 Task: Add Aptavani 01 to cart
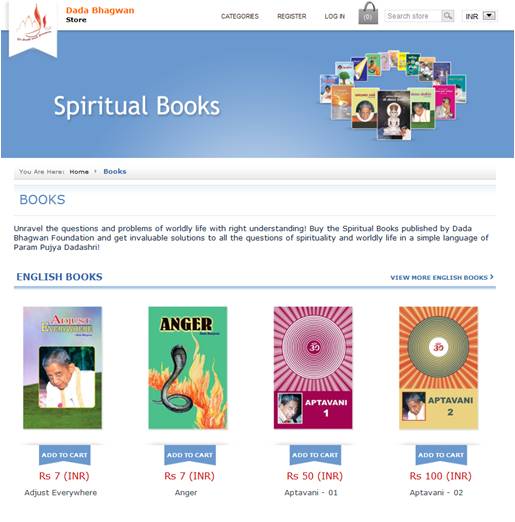(x=315, y=455)
